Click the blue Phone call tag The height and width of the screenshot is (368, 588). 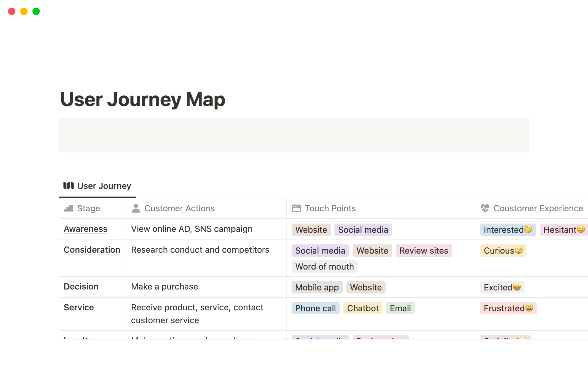coord(315,308)
